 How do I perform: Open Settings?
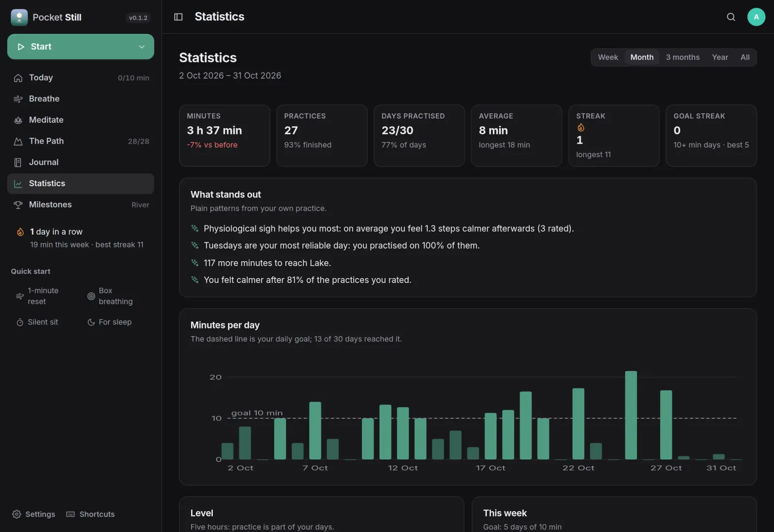34,514
